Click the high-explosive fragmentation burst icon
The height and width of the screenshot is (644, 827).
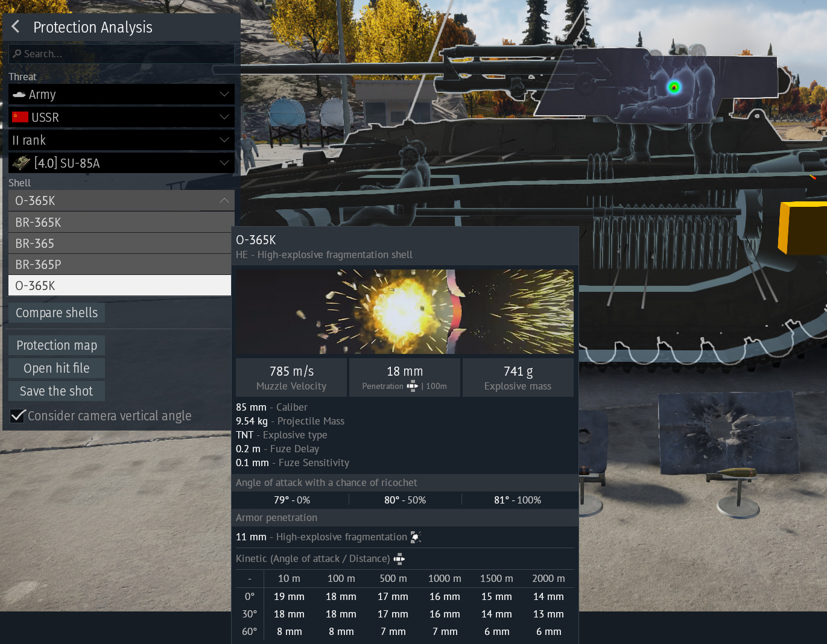pos(416,537)
